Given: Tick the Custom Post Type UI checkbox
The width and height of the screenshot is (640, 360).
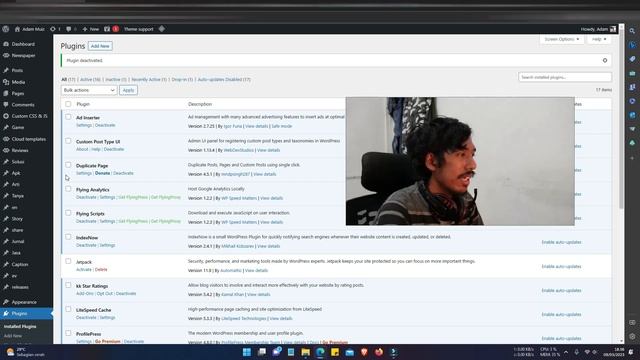Looking at the screenshot, I should pyautogui.click(x=68, y=141).
